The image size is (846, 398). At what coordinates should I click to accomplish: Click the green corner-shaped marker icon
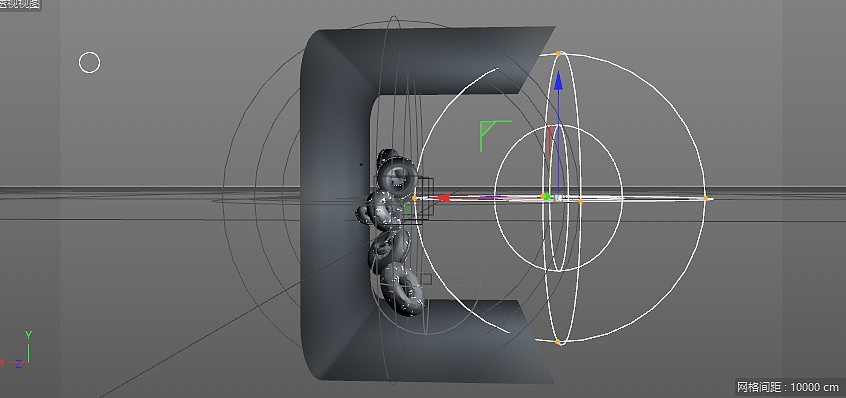pos(495,136)
